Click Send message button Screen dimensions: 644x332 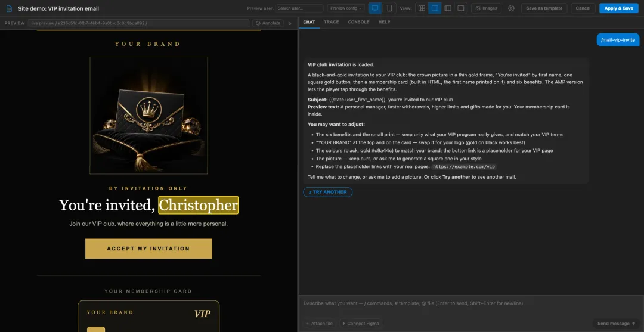[616, 324]
